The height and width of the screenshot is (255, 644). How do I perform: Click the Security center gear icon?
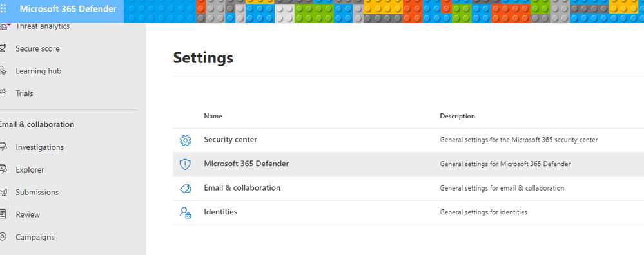coord(185,140)
